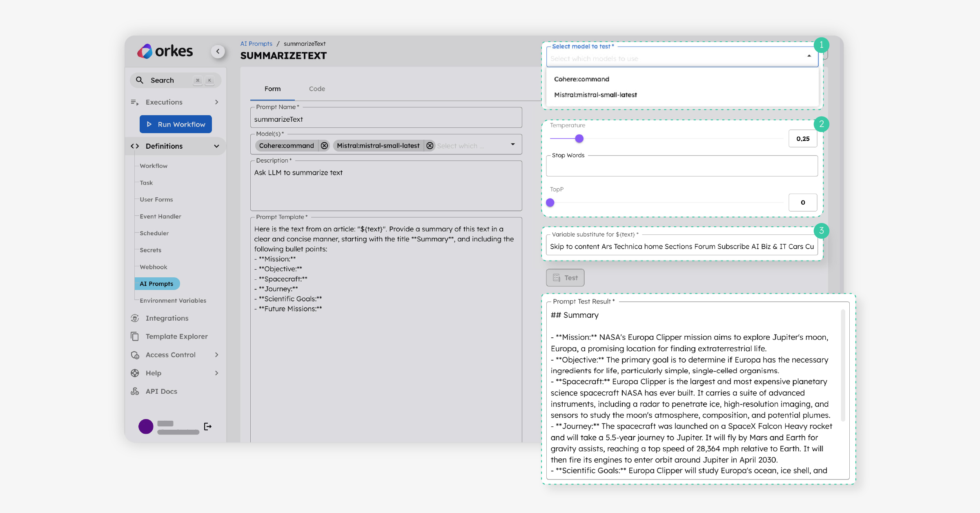Adjust the Temperature slider
This screenshot has height=513, width=980.
[579, 138]
